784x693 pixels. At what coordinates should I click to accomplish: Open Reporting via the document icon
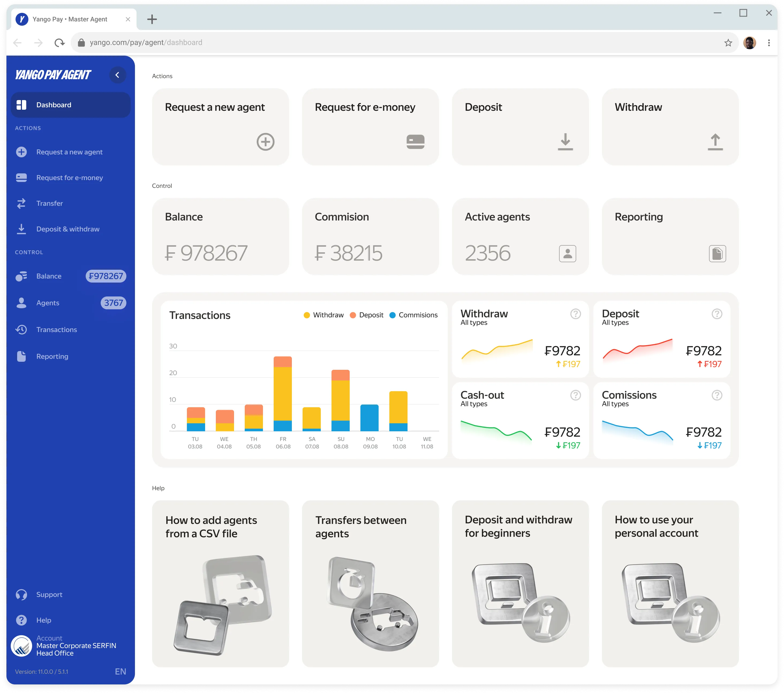(717, 253)
